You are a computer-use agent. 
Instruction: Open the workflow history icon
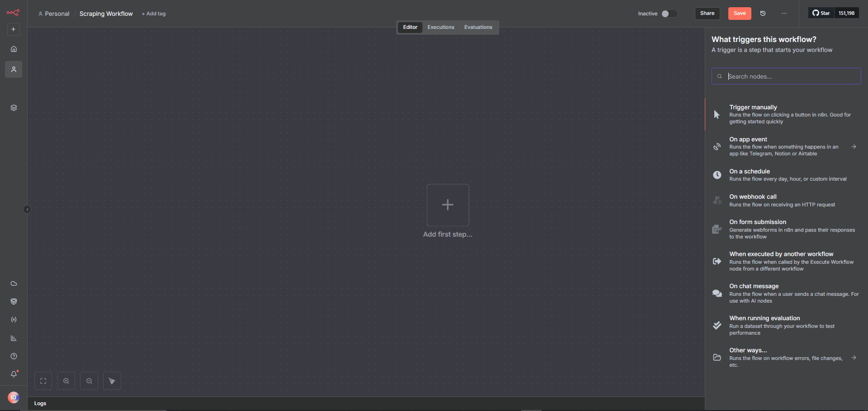point(763,14)
